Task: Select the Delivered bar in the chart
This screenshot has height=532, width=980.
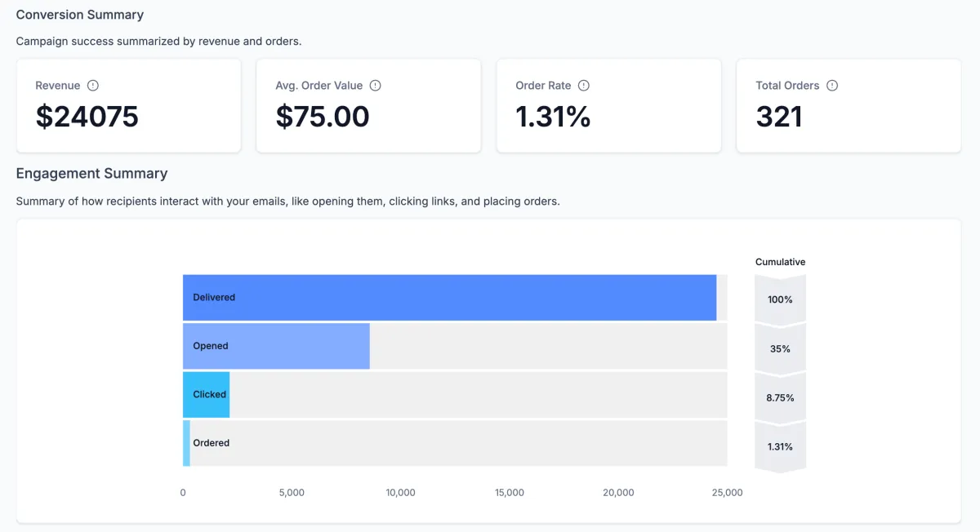Action: pos(449,298)
